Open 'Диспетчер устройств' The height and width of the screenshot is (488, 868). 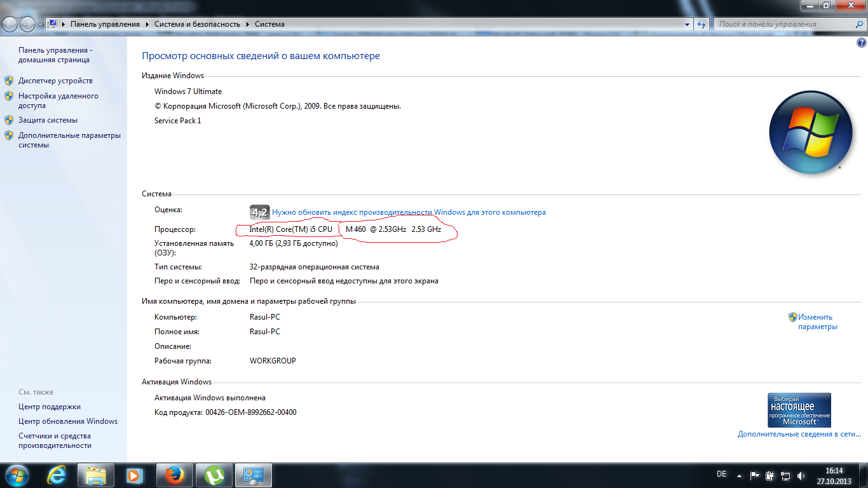(55, 81)
